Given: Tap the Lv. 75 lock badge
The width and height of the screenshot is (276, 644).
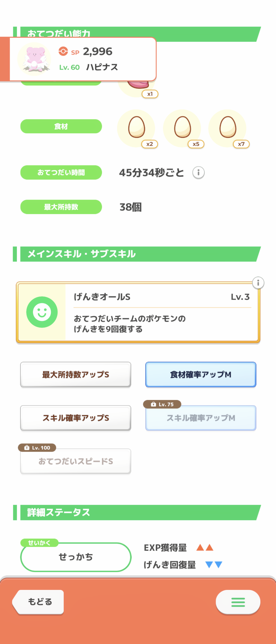Looking at the screenshot, I should tap(162, 404).
